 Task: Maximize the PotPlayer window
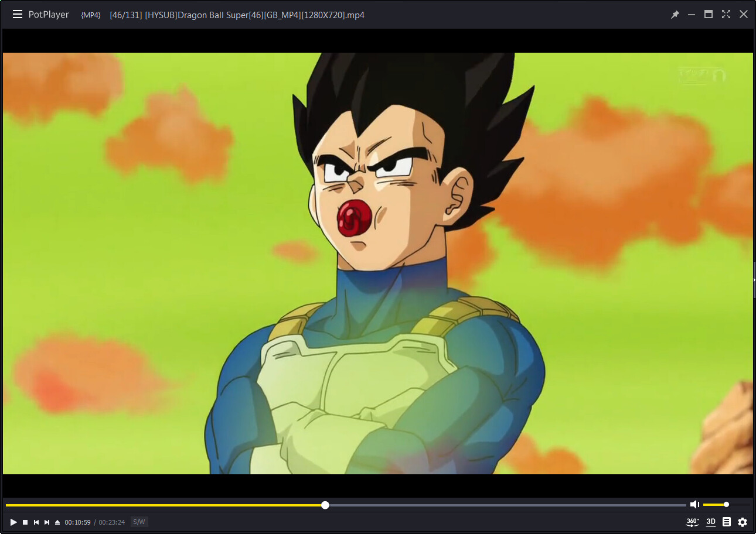[709, 15]
